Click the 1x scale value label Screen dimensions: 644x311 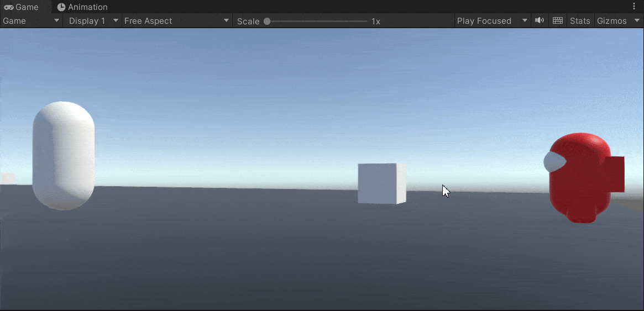point(376,22)
